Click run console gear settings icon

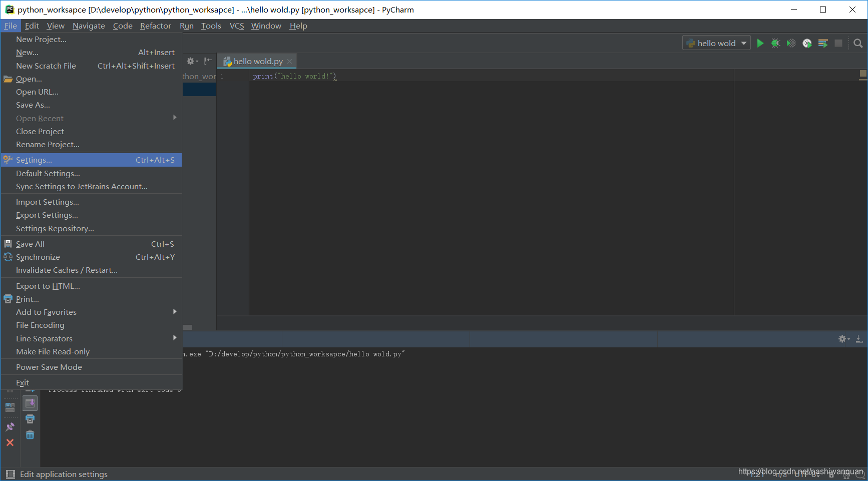pyautogui.click(x=844, y=339)
